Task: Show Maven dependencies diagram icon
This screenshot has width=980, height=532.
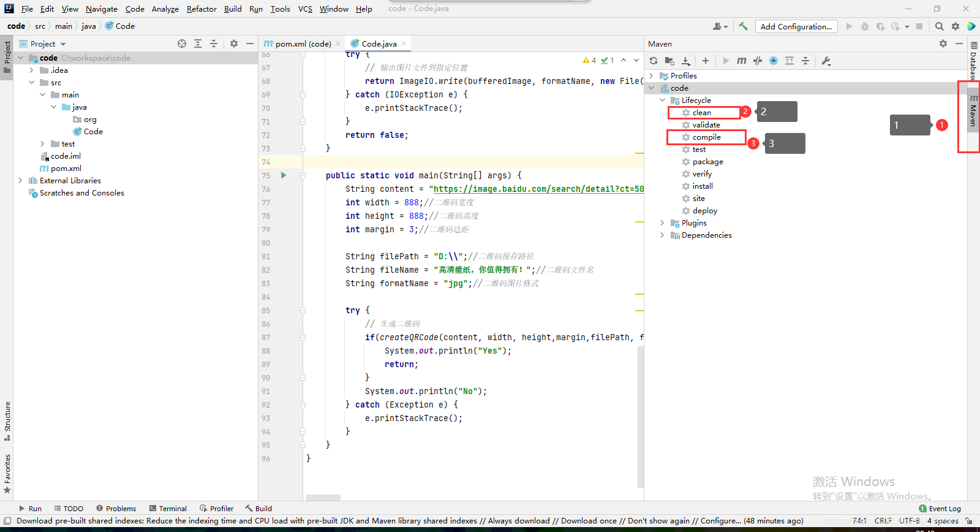Action: (790, 61)
